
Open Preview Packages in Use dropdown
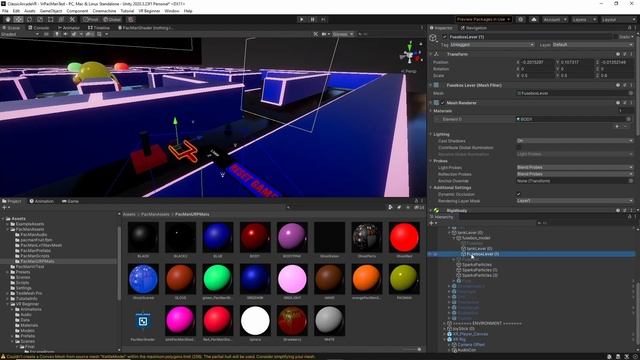pos(484,19)
